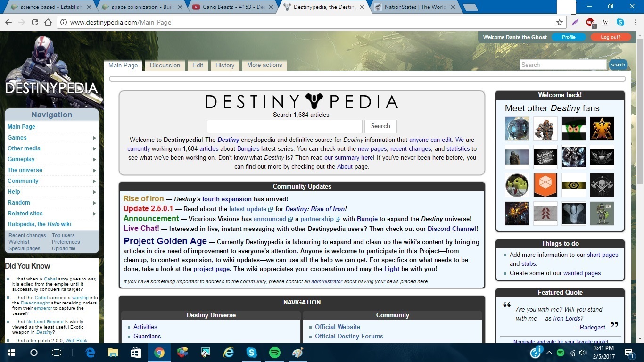Reload the page with the refresh icon
644x362 pixels.
(x=34, y=22)
